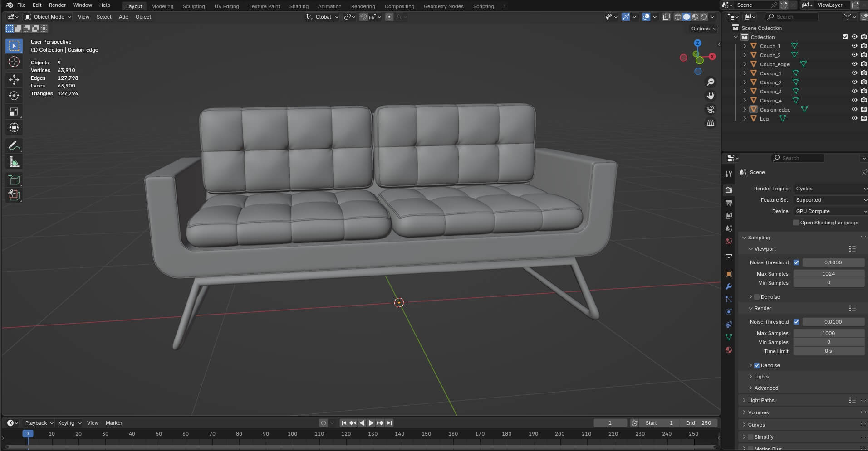Viewport: 868px width, 451px height.
Task: Select the Cursor tool in toolbar
Action: pos(14,62)
